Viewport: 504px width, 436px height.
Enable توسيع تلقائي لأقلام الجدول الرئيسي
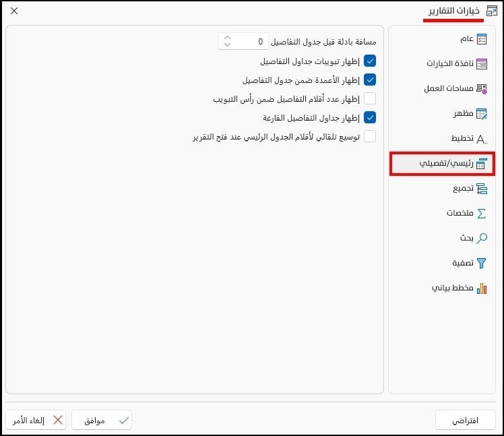click(x=370, y=136)
